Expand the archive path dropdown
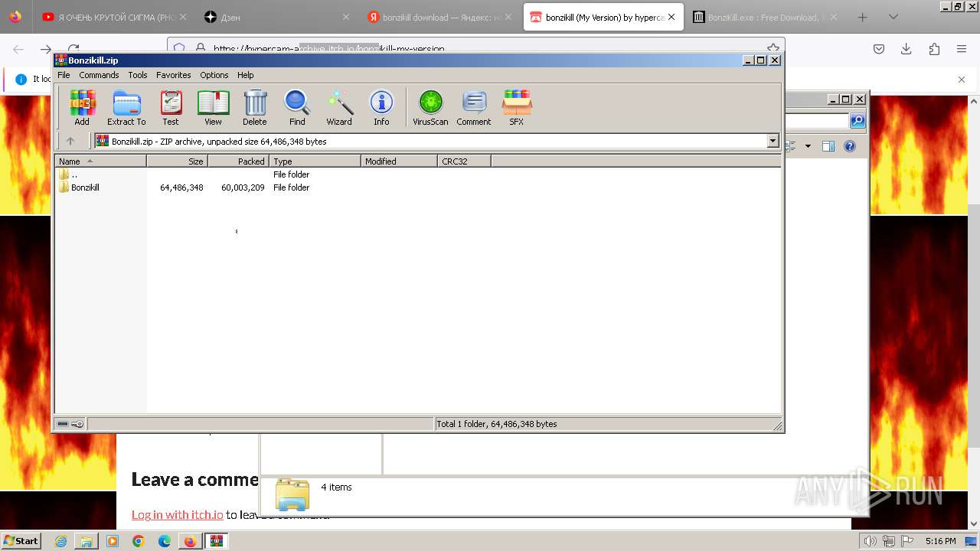980x551 pixels. pos(773,141)
